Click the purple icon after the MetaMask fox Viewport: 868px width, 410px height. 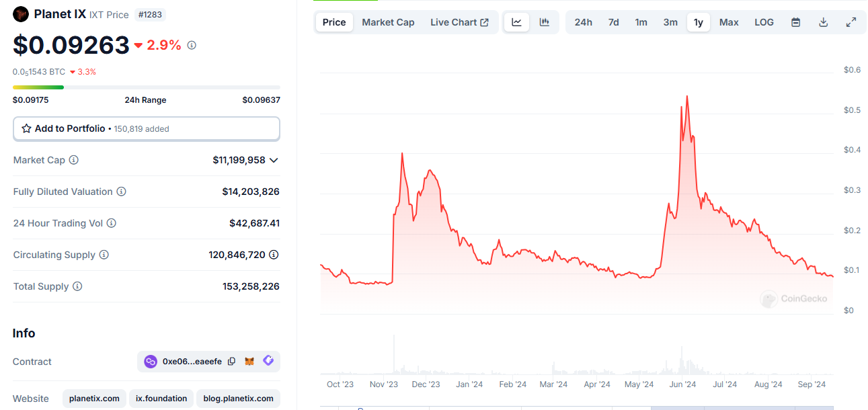click(x=268, y=361)
